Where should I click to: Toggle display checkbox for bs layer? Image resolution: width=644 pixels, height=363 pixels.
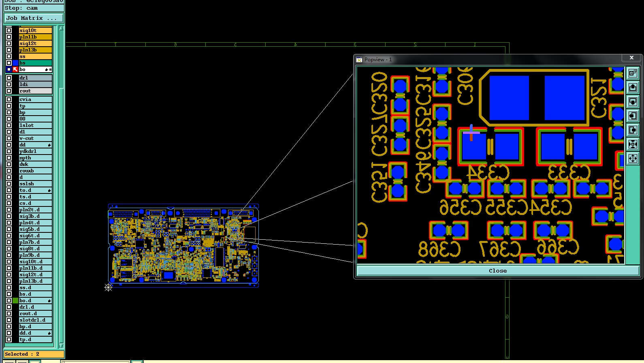tap(9, 63)
